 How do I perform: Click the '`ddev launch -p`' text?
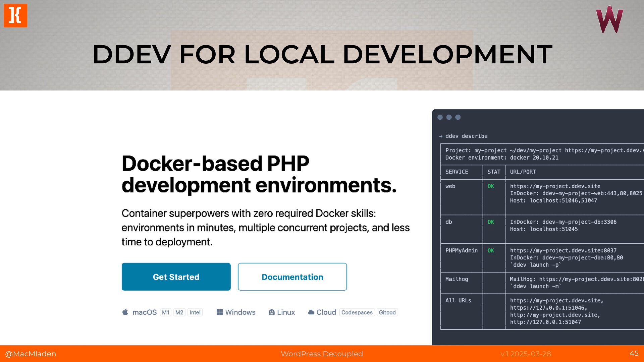coord(535,265)
